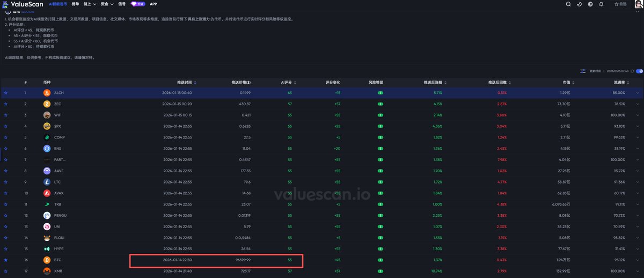Sort by 推送后回撤 column header
This screenshot has height=278, width=644.
pos(499,82)
